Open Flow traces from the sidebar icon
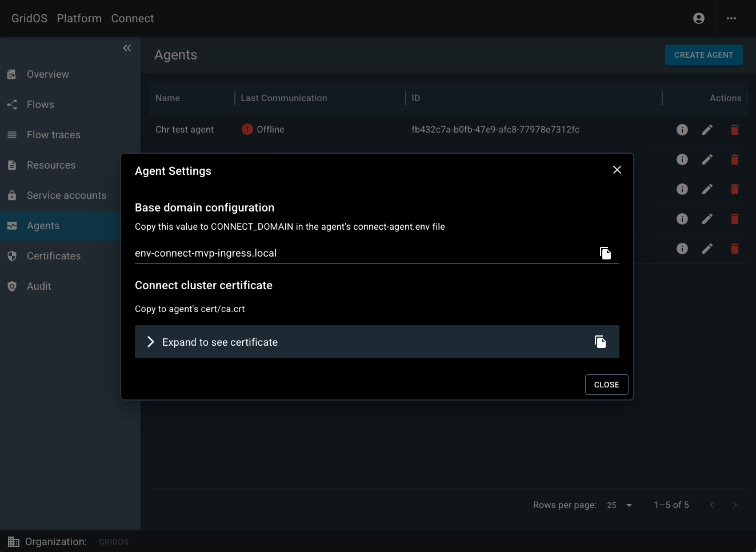 click(x=12, y=135)
